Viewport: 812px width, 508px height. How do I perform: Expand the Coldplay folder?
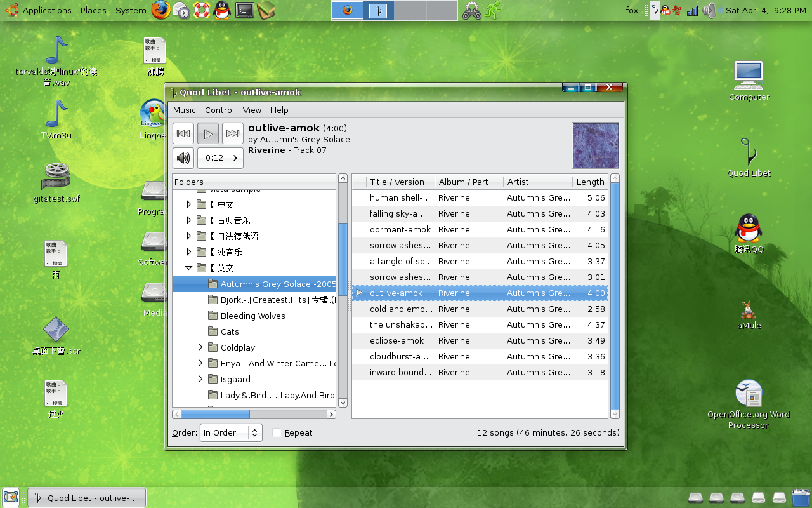(x=200, y=347)
